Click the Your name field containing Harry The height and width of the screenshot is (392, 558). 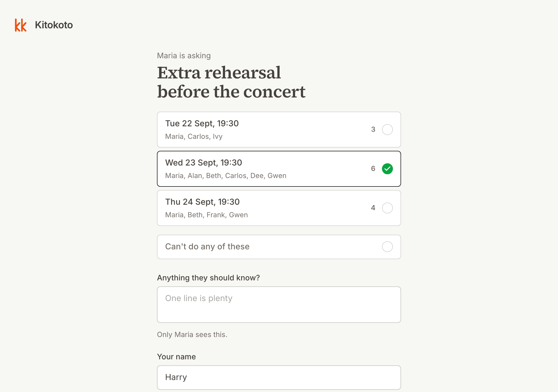click(279, 378)
